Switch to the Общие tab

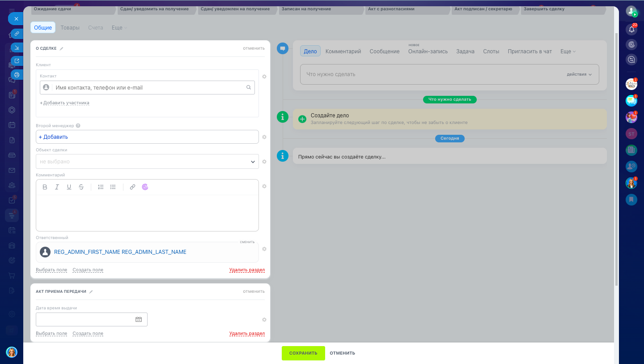[x=43, y=28]
